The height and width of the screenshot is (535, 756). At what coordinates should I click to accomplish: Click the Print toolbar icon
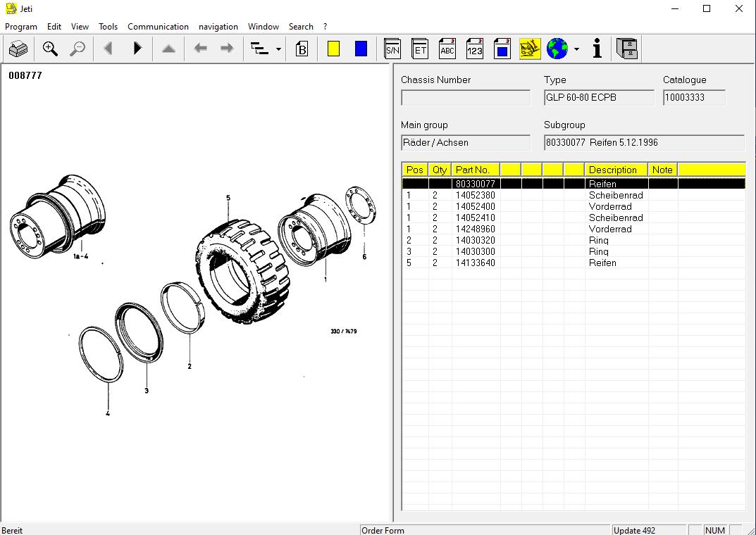[x=18, y=49]
